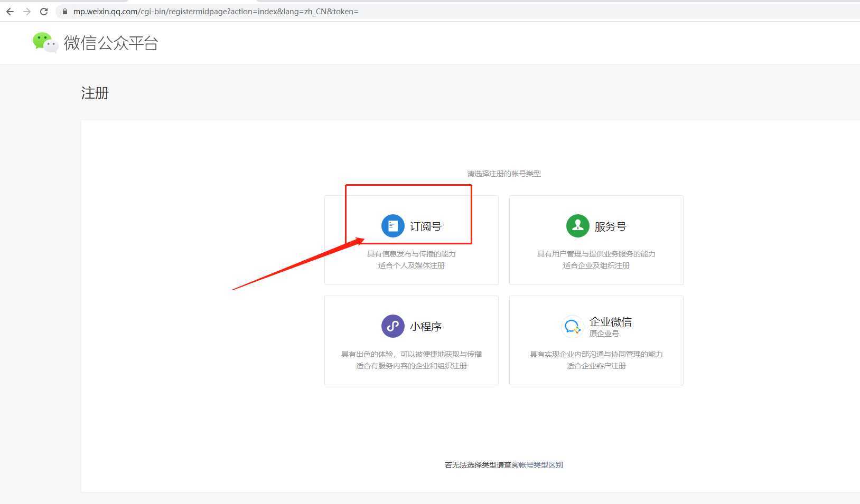Click 具有用户管理与提供业务服务的能力 description

point(596,254)
